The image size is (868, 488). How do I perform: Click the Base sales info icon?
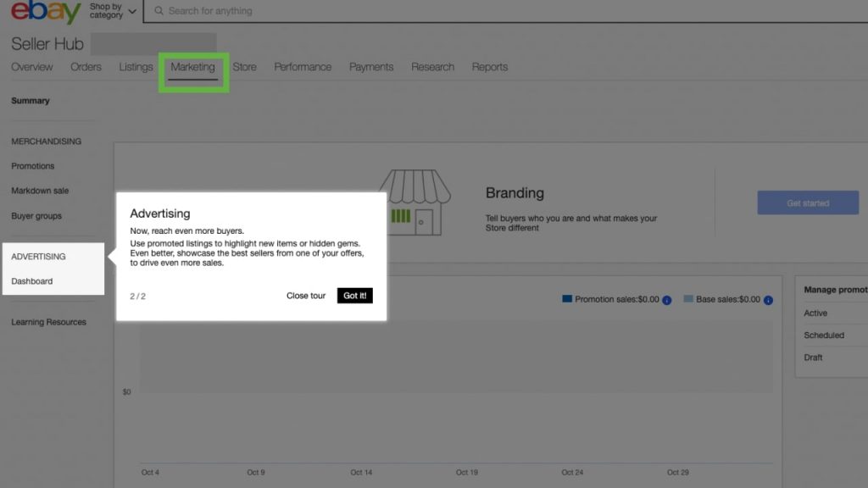[x=767, y=299]
